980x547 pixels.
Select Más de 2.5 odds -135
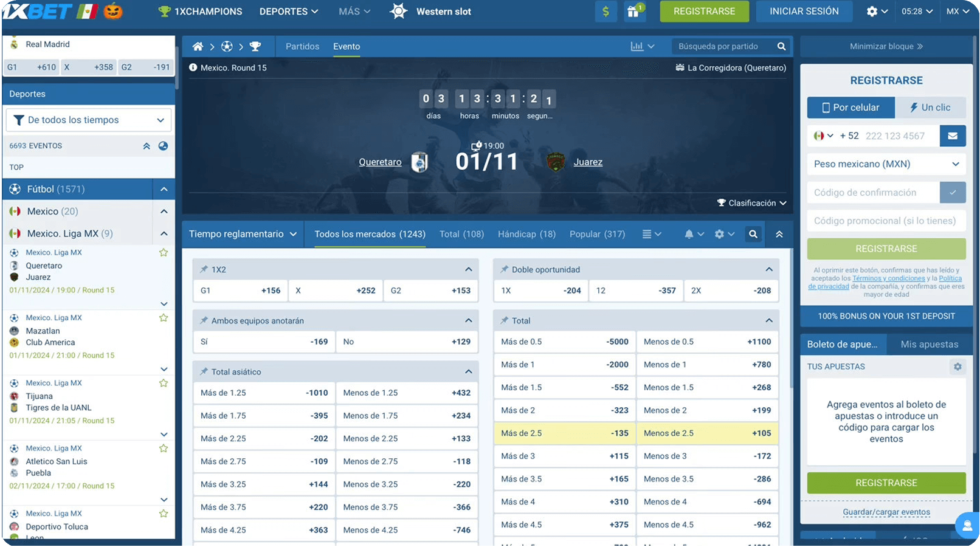(565, 433)
